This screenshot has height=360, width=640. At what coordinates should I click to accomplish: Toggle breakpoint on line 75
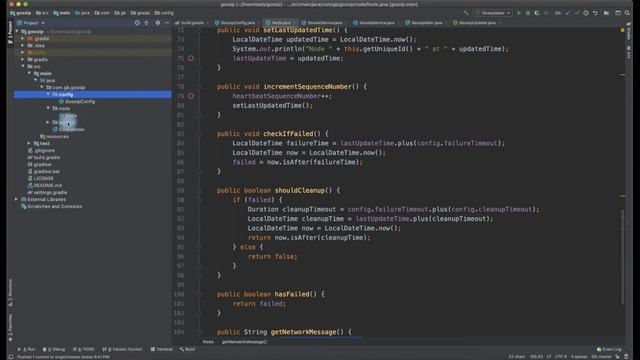(x=191, y=58)
